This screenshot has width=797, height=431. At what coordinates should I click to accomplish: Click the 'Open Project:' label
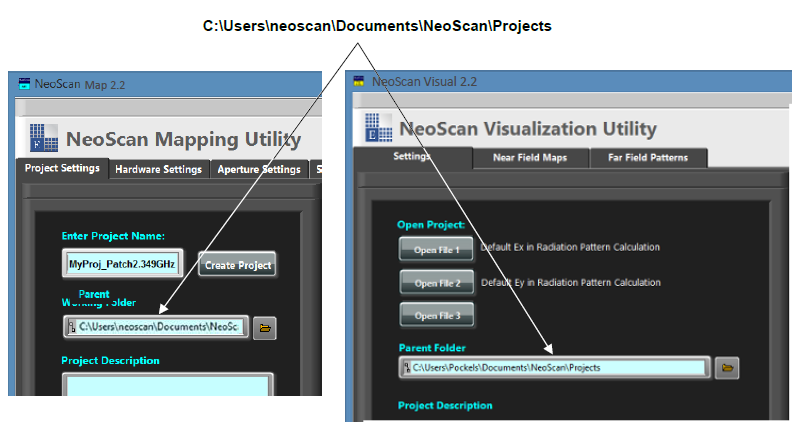[431, 225]
